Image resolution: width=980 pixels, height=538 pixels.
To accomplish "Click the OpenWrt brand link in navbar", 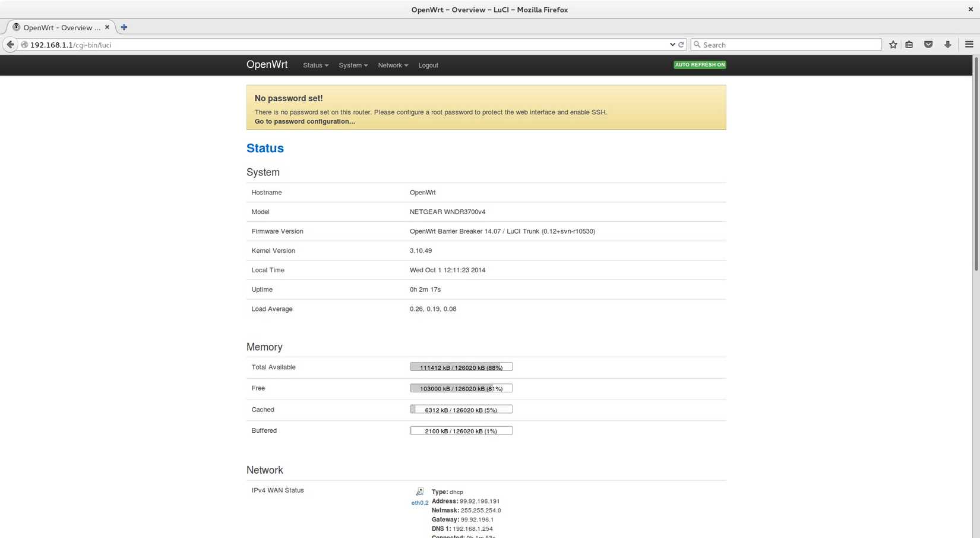I will click(267, 65).
